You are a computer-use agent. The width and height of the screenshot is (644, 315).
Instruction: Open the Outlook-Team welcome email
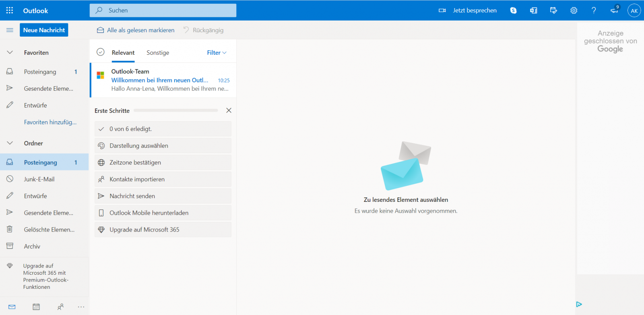[163, 80]
